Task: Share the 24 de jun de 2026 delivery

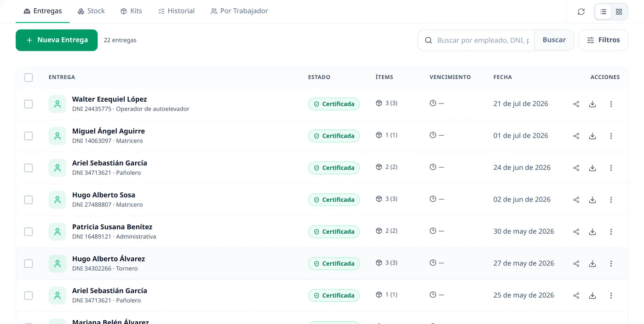Action: coord(576,168)
